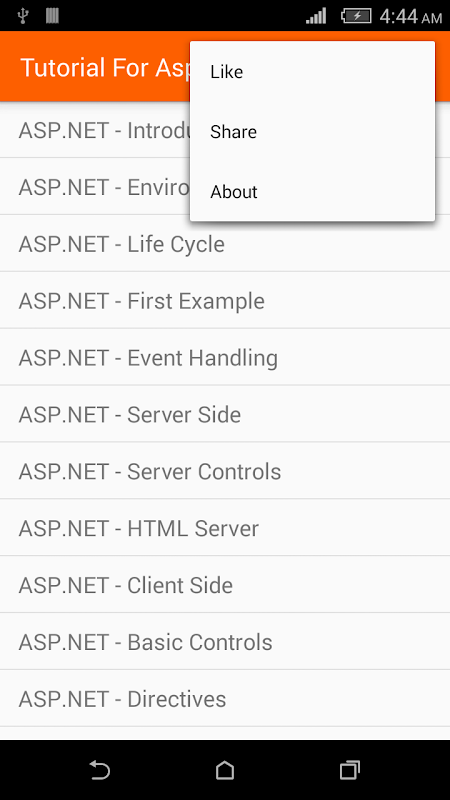The image size is (450, 800).
Task: Open ASP.NET - Directives chapter
Action: pyautogui.click(x=225, y=698)
